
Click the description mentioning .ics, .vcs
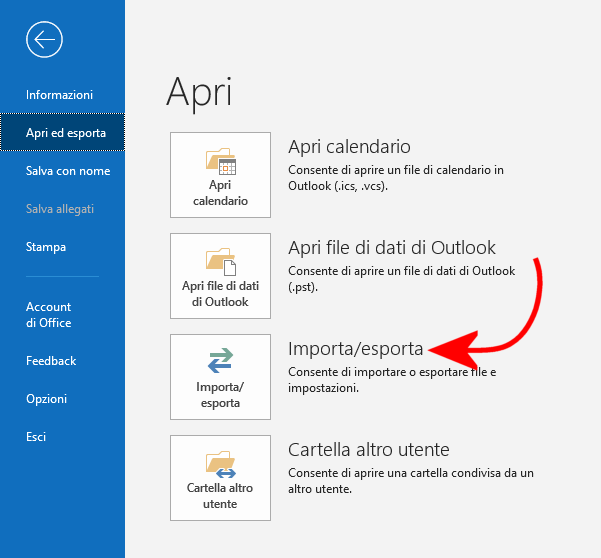(x=396, y=178)
